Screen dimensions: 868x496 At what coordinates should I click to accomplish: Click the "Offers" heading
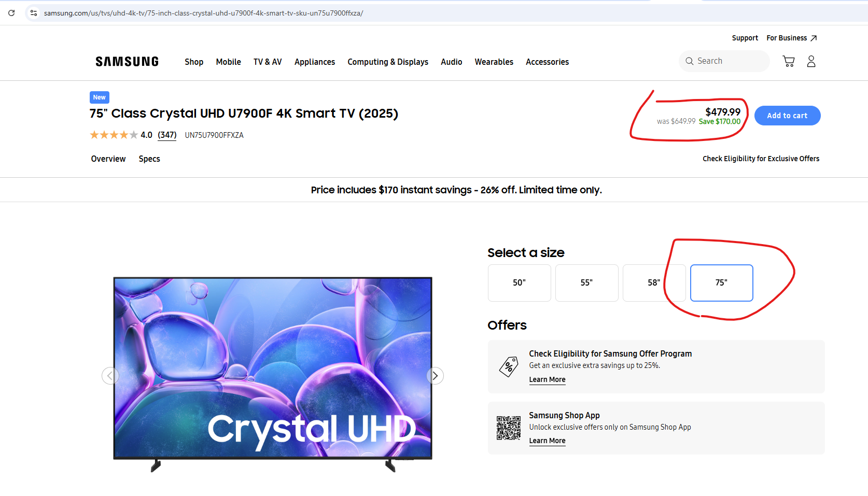point(507,325)
